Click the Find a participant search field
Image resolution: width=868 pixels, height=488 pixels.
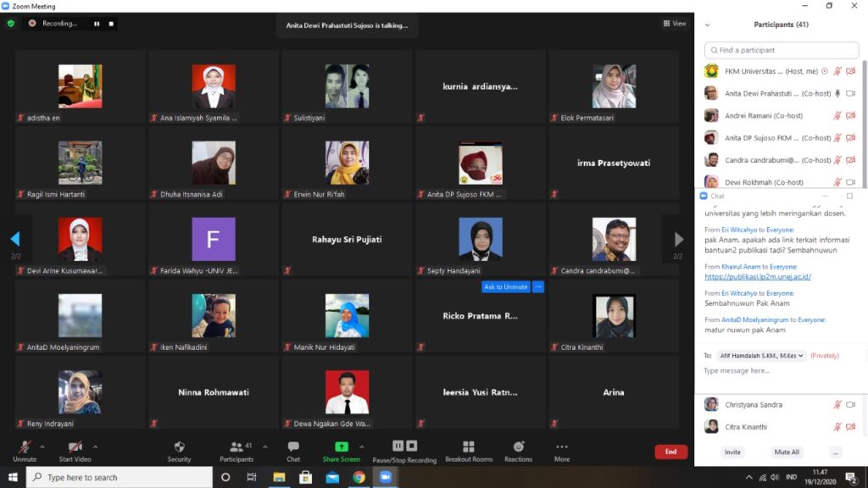[780, 50]
